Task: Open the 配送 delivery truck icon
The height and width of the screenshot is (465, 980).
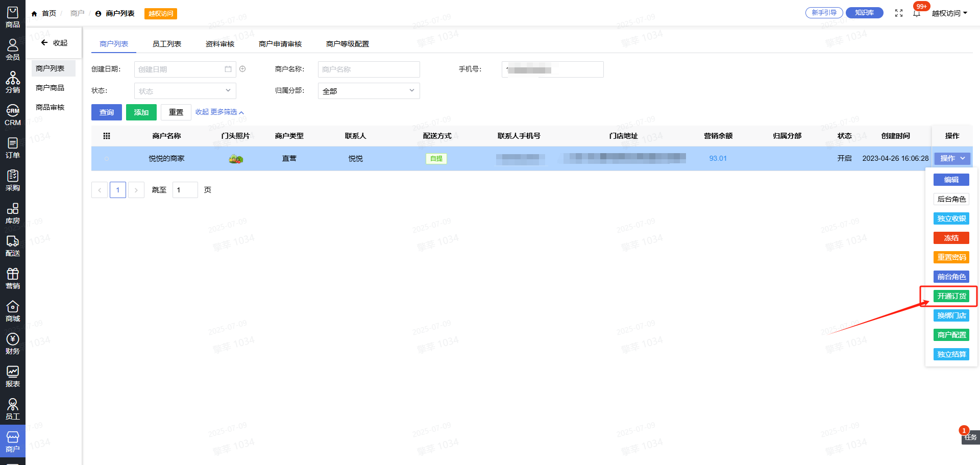Action: point(13,246)
